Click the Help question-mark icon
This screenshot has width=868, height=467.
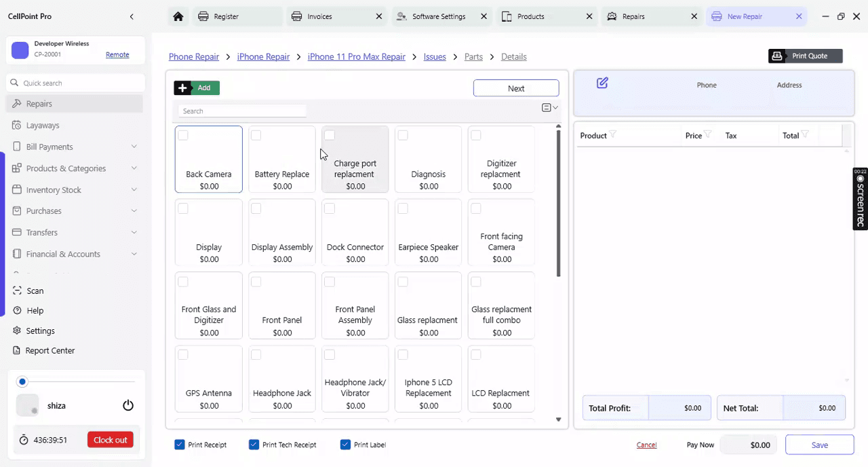[17, 310]
